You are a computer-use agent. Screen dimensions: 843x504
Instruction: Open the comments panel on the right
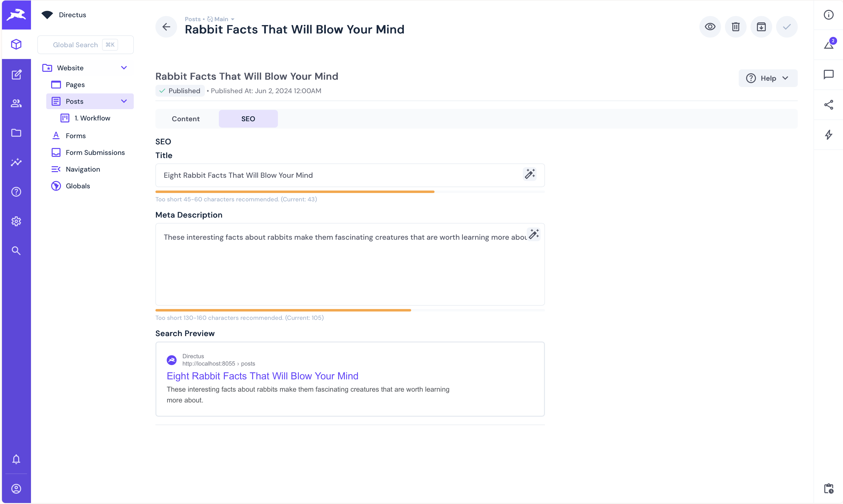point(829,74)
